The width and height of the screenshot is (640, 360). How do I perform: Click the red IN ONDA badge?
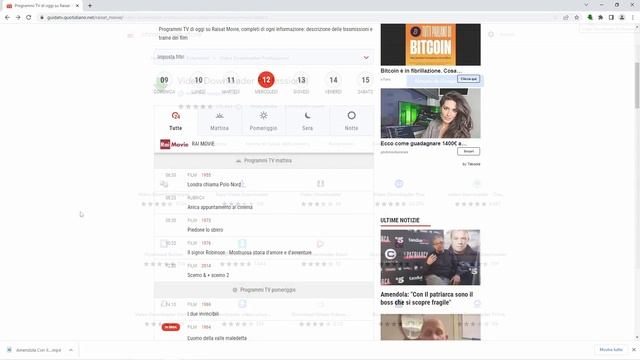click(x=171, y=327)
